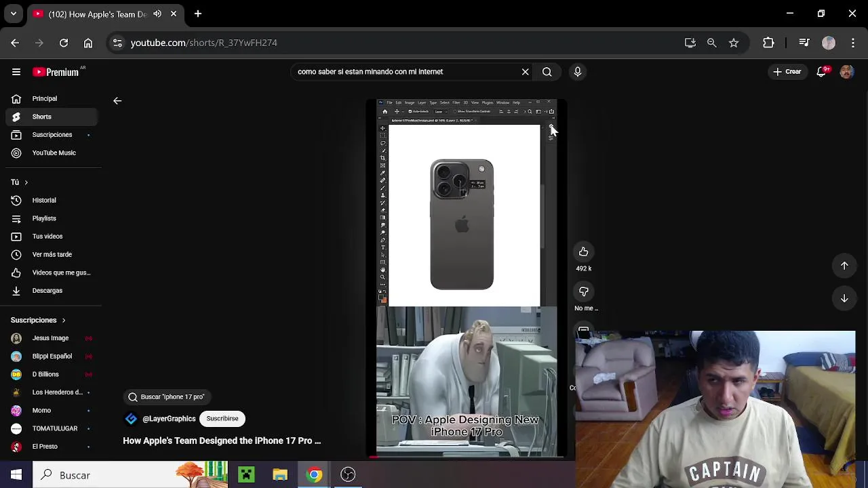This screenshot has width=868, height=488.
Task: Open Videos que me gustan
Action: (51, 272)
